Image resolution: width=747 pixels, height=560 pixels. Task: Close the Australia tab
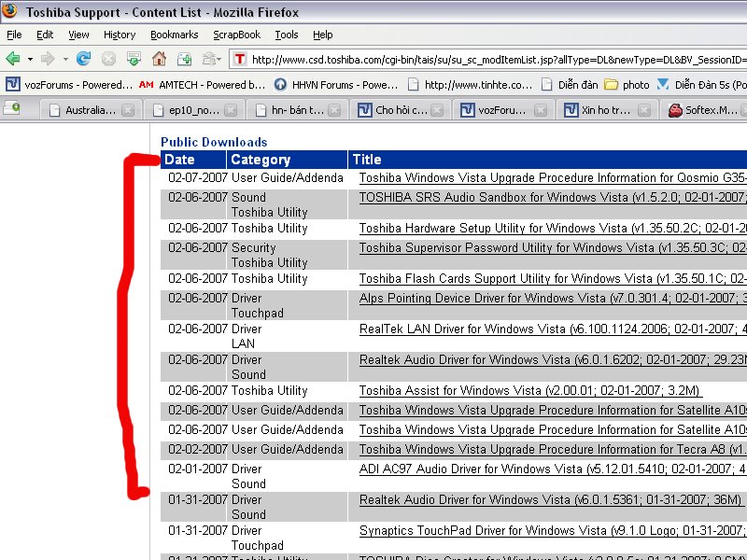[128, 110]
